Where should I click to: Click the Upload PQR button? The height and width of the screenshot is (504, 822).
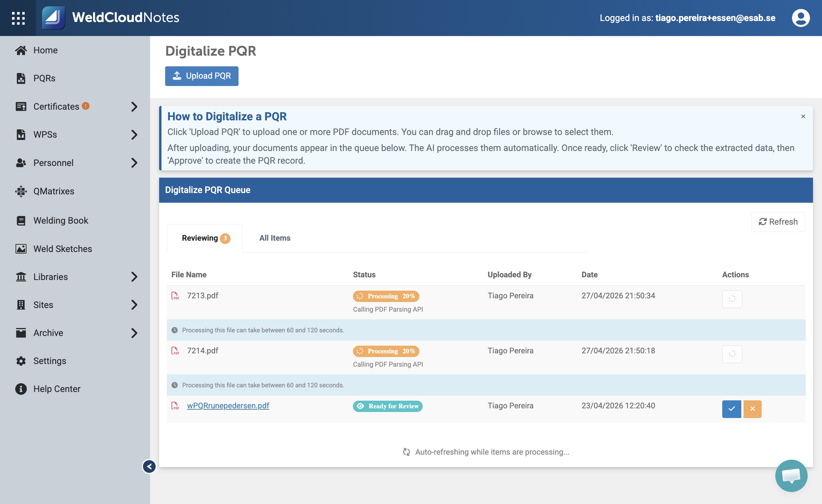pos(201,76)
